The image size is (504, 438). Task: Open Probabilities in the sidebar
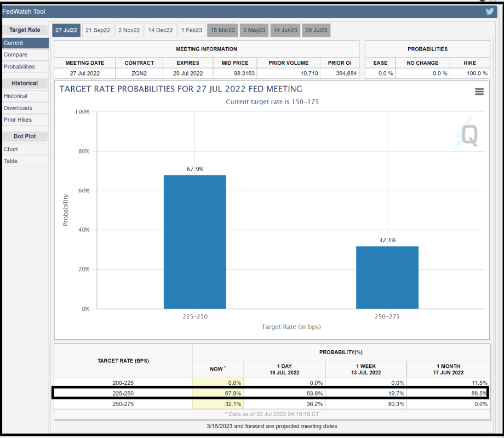coord(19,67)
